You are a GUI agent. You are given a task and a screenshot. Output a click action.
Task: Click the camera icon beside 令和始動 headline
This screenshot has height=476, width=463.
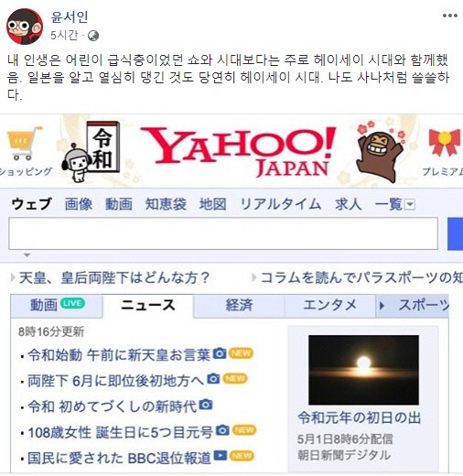220,353
